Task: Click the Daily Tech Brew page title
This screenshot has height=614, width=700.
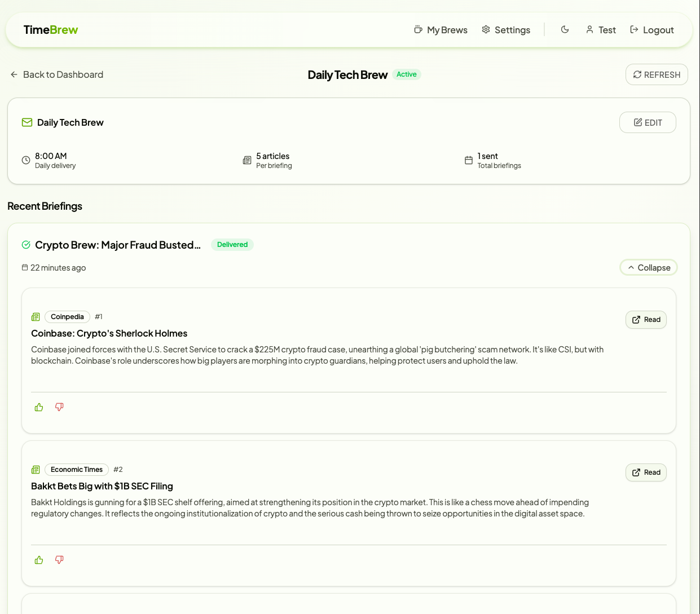Action: point(347,75)
